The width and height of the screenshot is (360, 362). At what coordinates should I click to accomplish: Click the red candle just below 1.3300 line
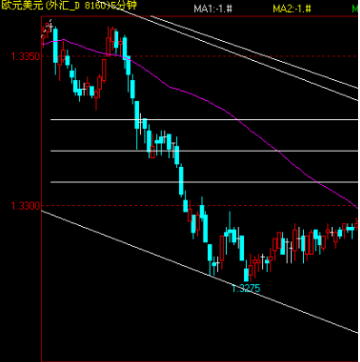coord(189,215)
